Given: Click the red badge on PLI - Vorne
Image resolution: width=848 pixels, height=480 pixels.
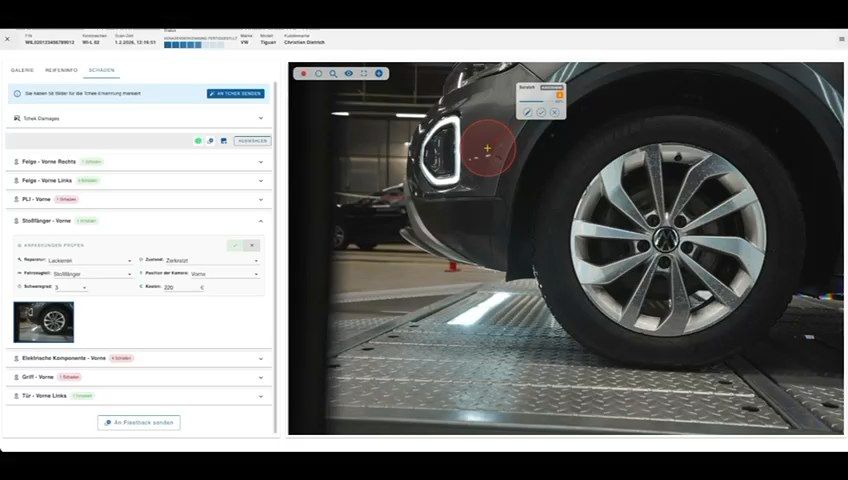Looking at the screenshot, I should (x=67, y=199).
